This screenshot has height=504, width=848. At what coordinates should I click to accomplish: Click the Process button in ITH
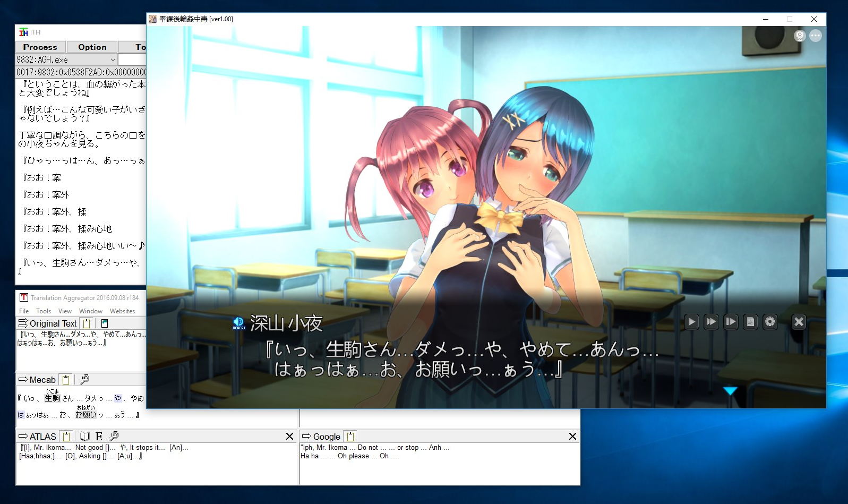click(40, 47)
